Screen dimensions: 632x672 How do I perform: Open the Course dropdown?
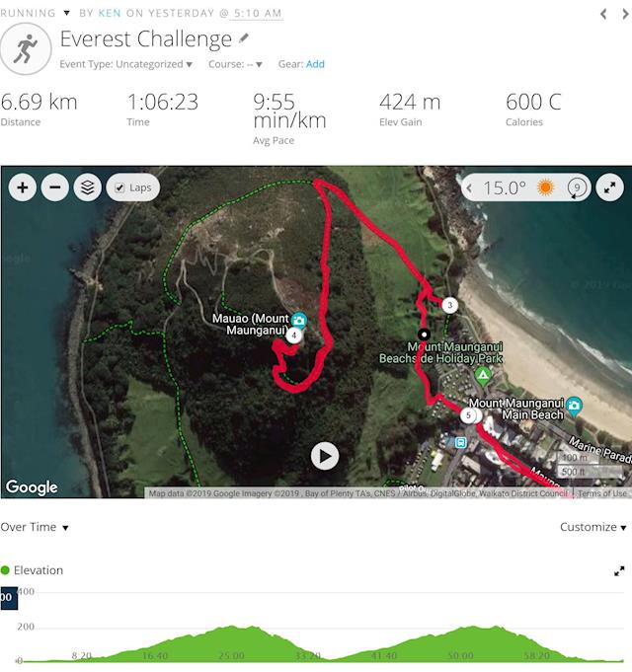[x=235, y=64]
